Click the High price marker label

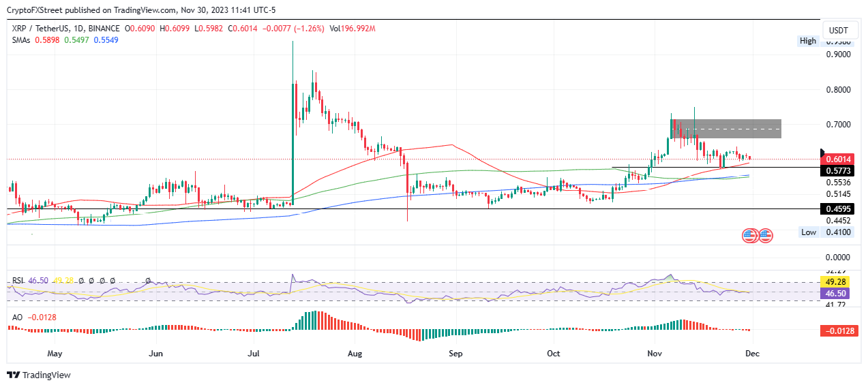(808, 41)
